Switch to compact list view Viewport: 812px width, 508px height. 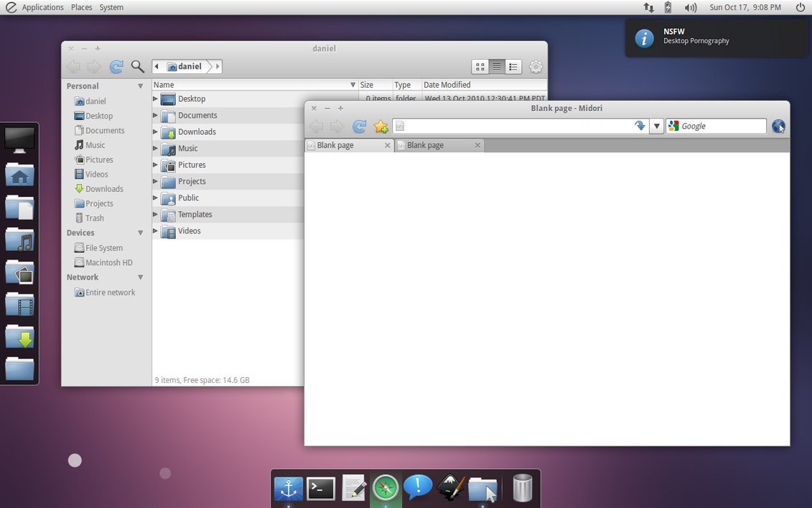click(x=513, y=67)
